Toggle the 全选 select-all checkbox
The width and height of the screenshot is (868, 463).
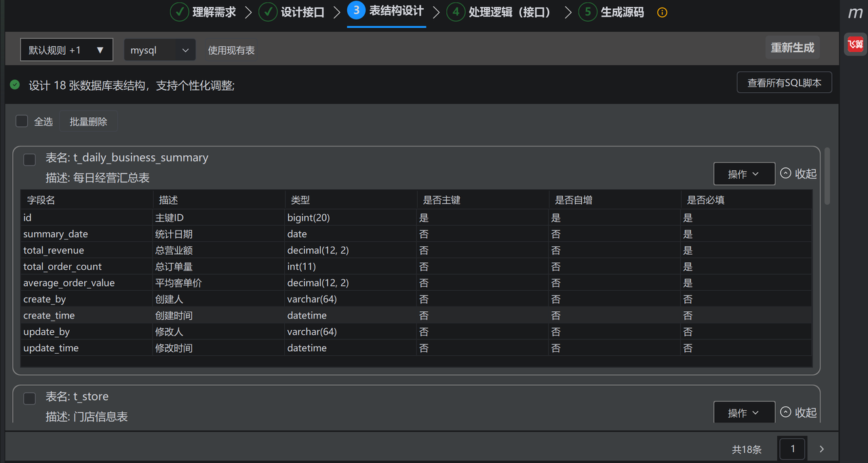22,121
